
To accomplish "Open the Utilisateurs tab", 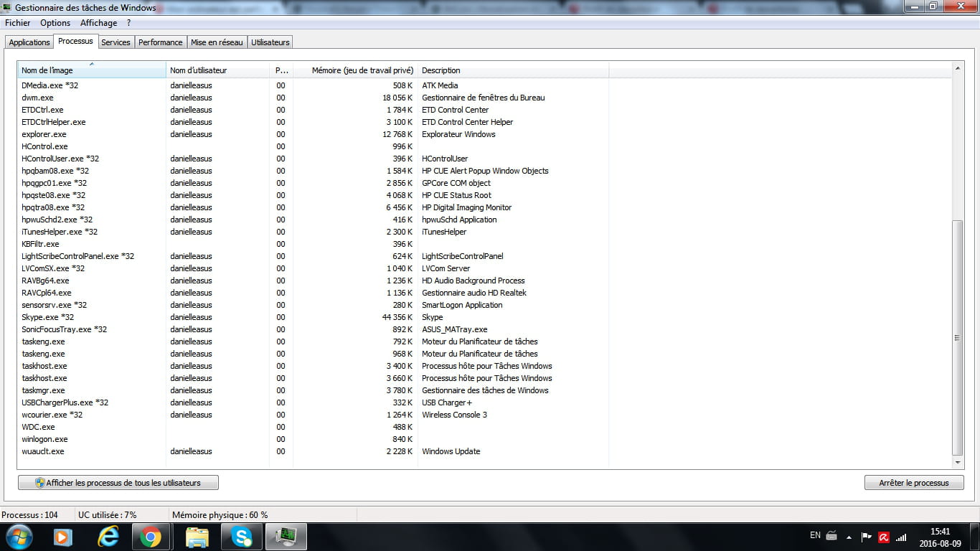I will pyautogui.click(x=270, y=42).
